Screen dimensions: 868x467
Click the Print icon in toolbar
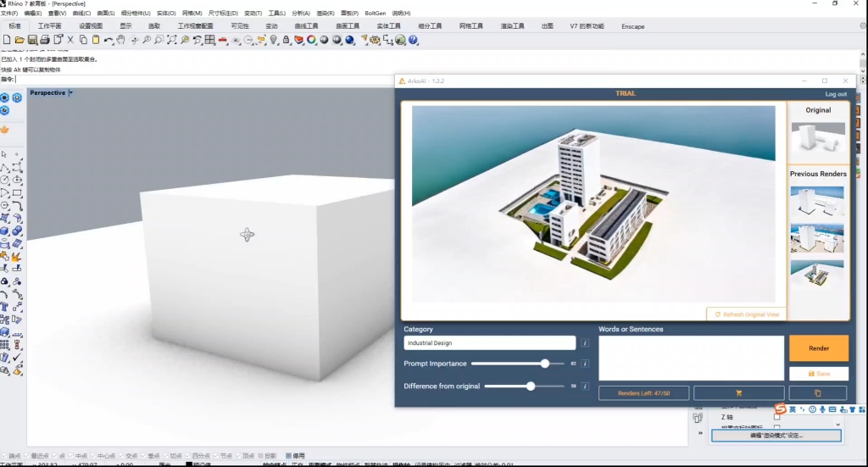coord(45,40)
